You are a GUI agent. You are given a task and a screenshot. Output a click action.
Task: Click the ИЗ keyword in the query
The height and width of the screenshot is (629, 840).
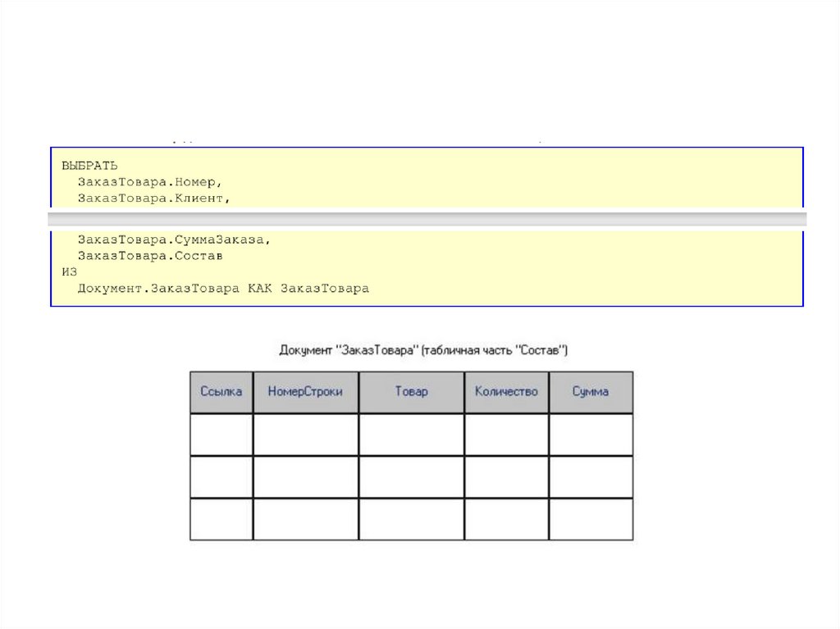click(x=70, y=272)
